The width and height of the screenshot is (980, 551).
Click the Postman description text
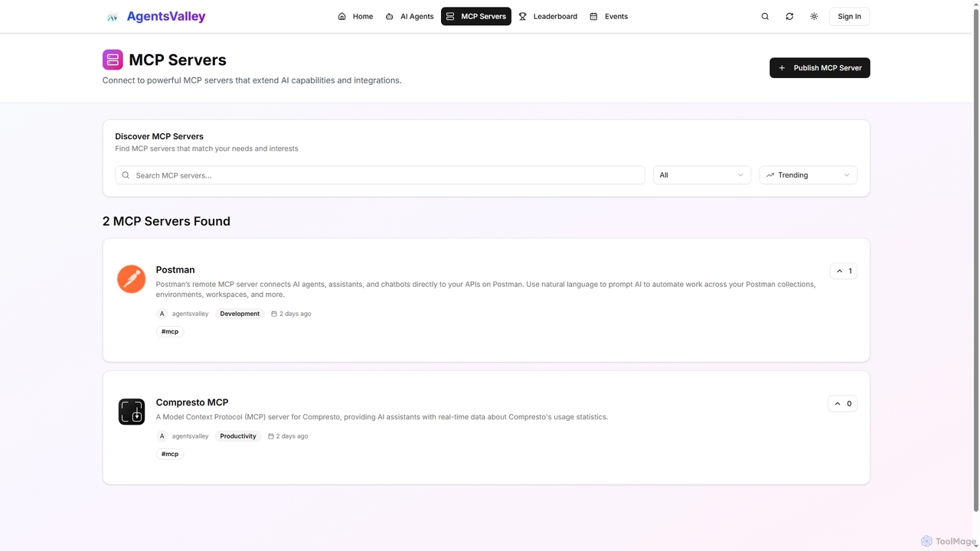[x=485, y=289]
